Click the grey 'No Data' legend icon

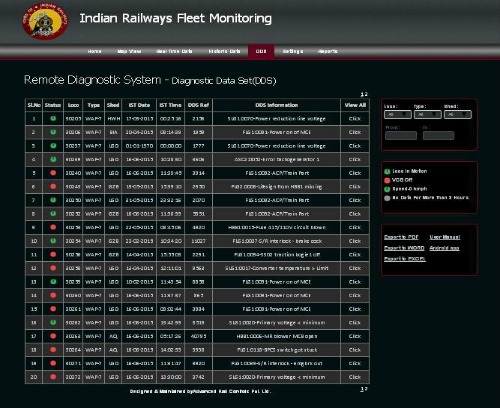(x=387, y=198)
